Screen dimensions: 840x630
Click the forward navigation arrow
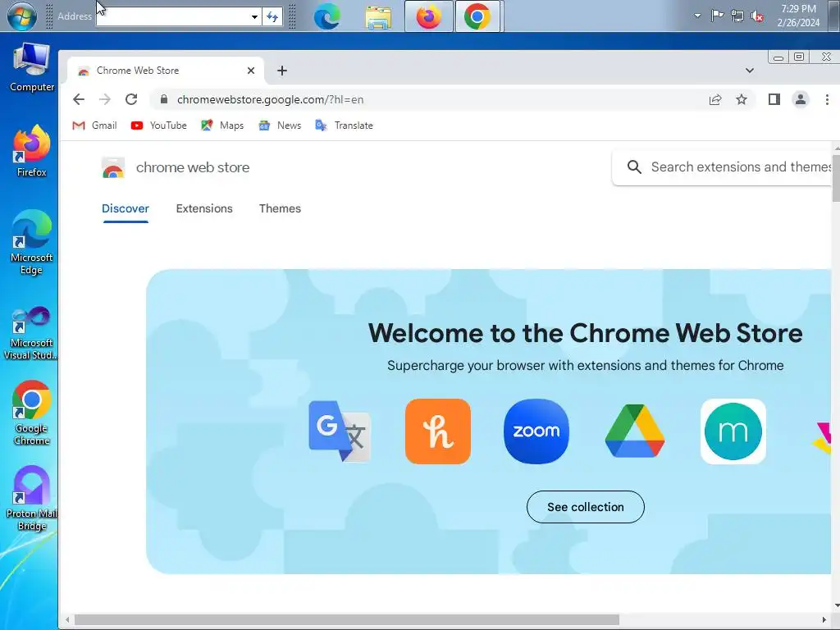click(x=105, y=99)
